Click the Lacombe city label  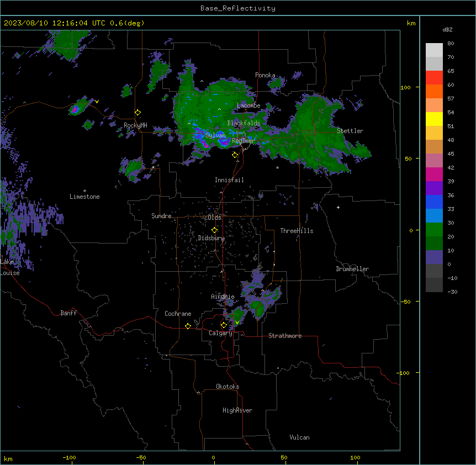248,105
